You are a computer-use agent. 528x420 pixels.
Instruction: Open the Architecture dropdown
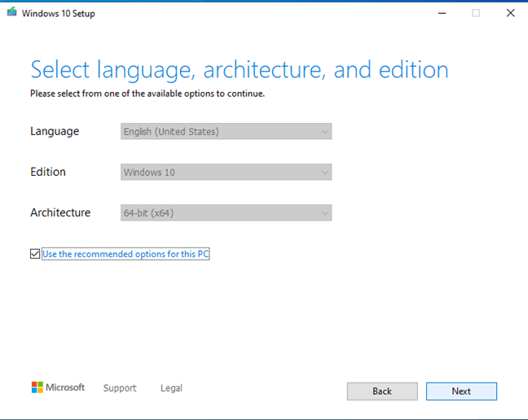click(226, 213)
